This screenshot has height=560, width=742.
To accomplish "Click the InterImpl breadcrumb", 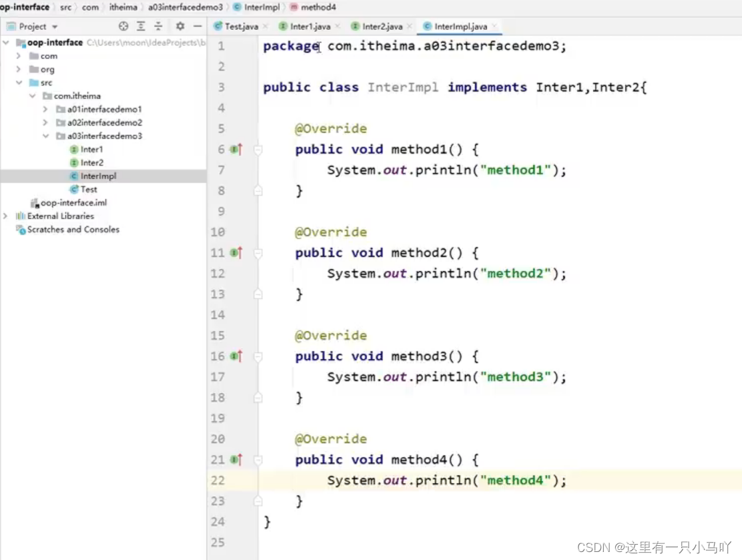I will [x=257, y=7].
